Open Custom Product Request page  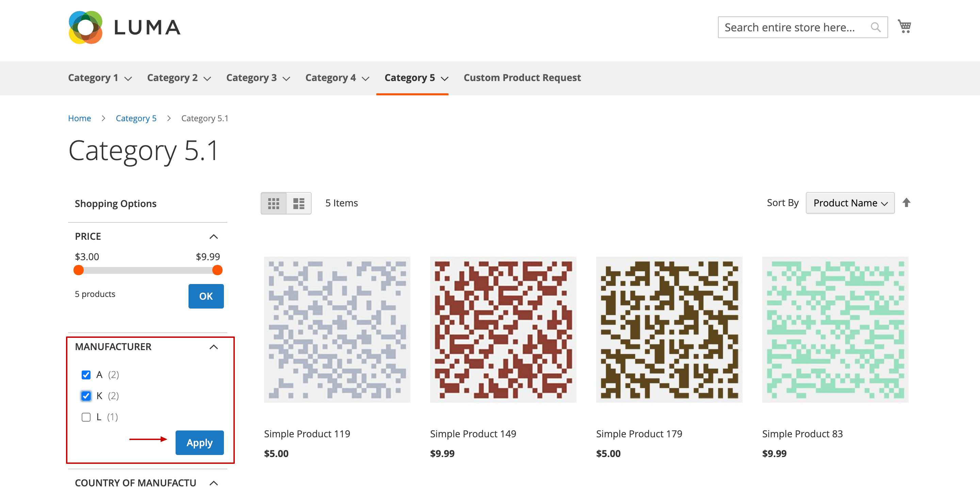click(522, 78)
